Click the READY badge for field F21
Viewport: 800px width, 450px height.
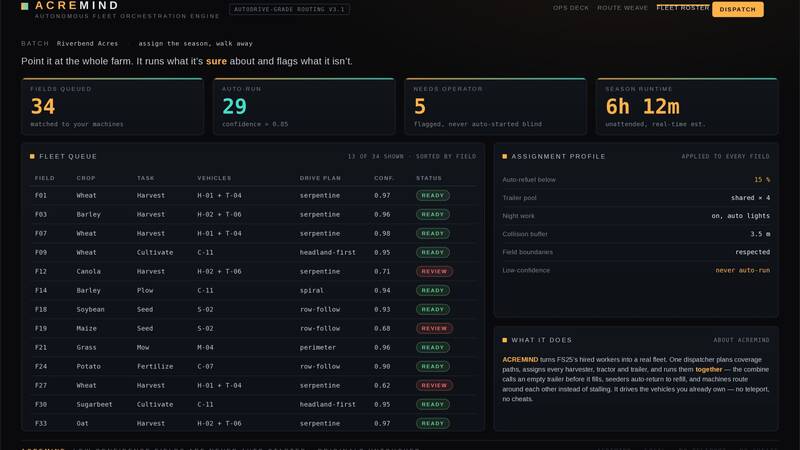click(433, 347)
